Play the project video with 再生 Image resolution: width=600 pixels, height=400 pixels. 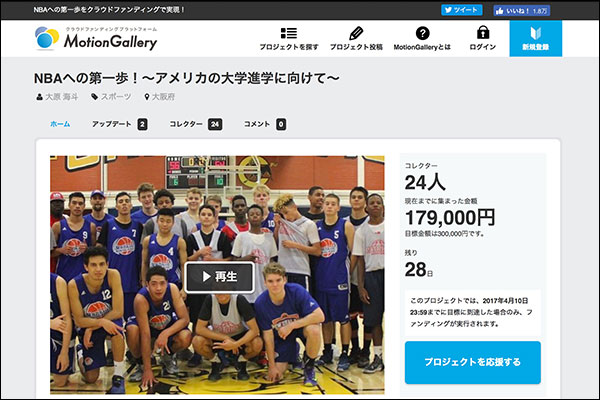pyautogui.click(x=220, y=277)
